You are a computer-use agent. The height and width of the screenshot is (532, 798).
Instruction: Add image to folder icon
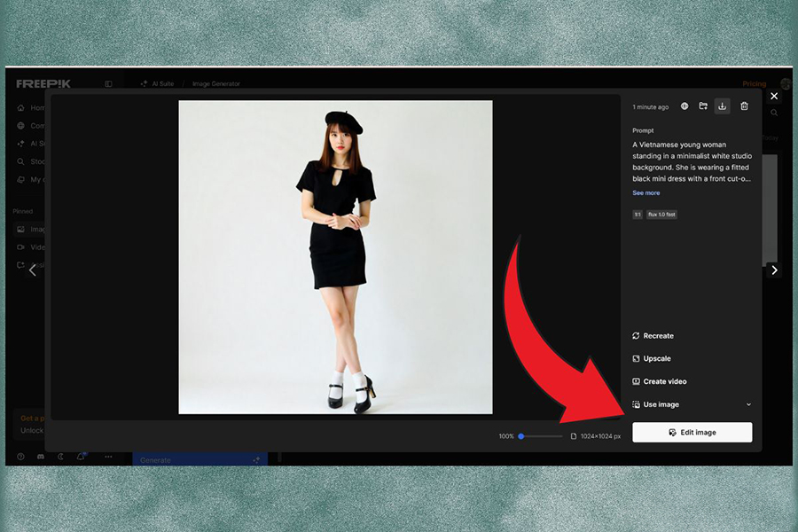coord(703,106)
